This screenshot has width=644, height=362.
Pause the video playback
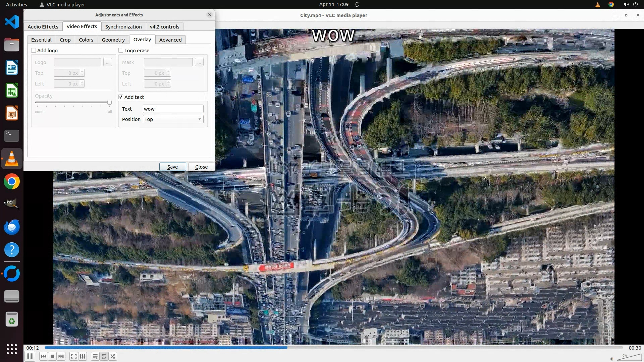30,356
